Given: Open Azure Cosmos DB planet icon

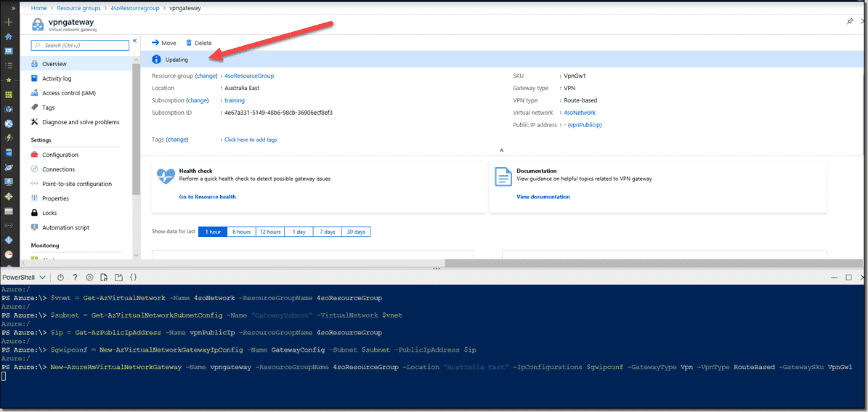Looking at the screenshot, I should 8,167.
